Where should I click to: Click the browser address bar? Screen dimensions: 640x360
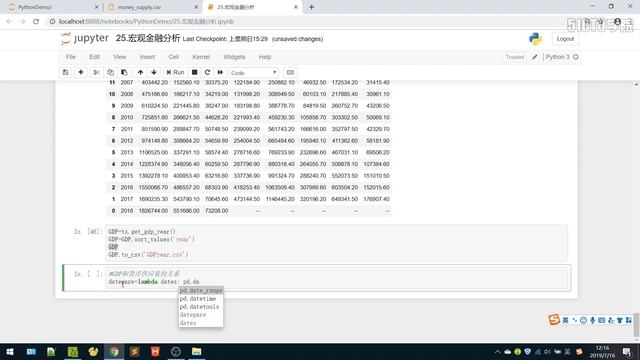pyautogui.click(x=310, y=22)
